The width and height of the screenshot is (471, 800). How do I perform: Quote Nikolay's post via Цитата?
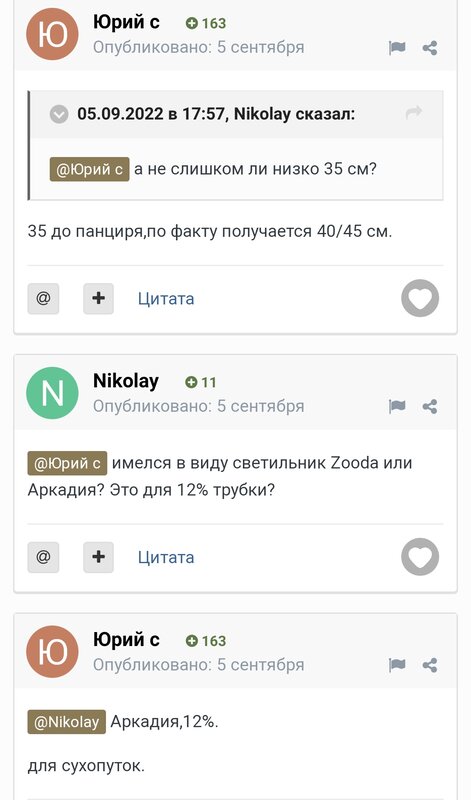[x=166, y=557]
